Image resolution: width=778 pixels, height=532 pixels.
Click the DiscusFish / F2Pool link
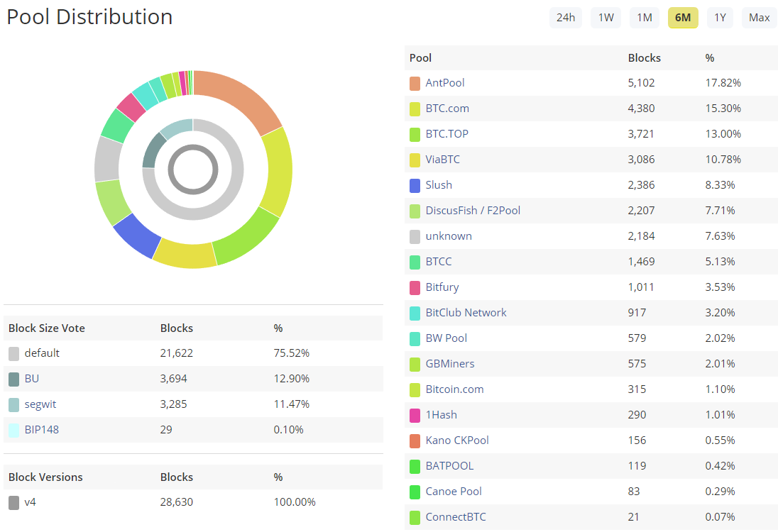click(473, 211)
